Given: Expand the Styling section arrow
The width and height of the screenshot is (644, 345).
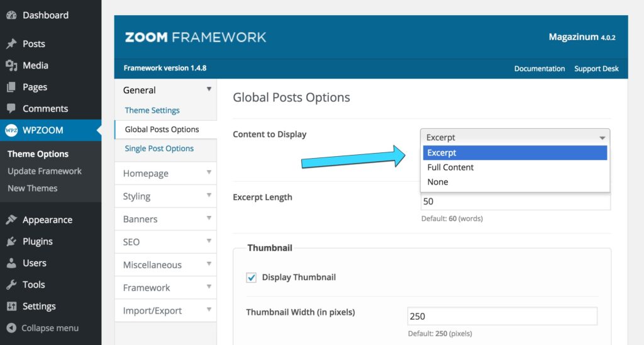Looking at the screenshot, I should point(209,195).
